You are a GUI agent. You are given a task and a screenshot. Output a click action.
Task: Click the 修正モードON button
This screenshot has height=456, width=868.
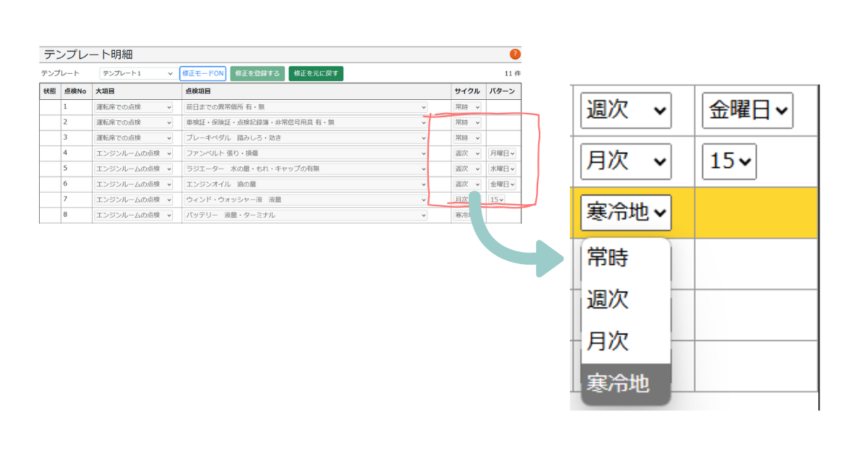203,73
